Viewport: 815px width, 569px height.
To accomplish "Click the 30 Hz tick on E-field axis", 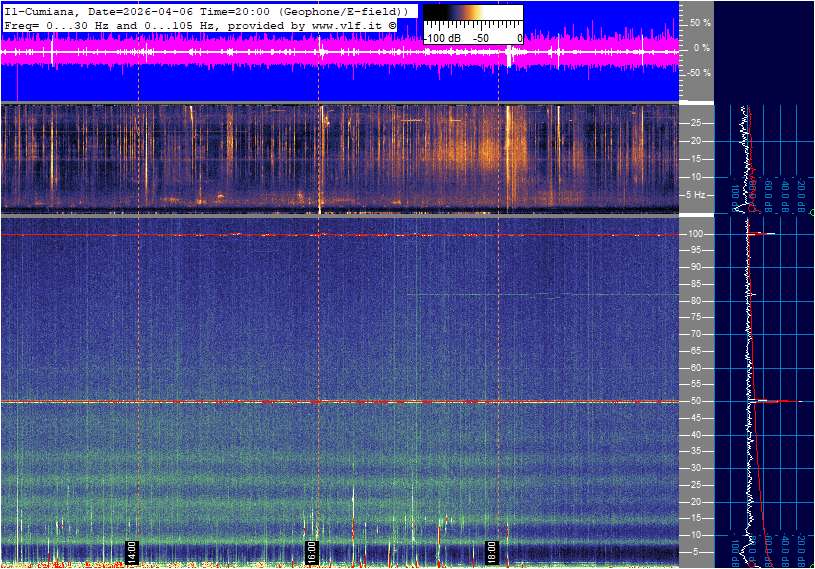I will [695, 468].
